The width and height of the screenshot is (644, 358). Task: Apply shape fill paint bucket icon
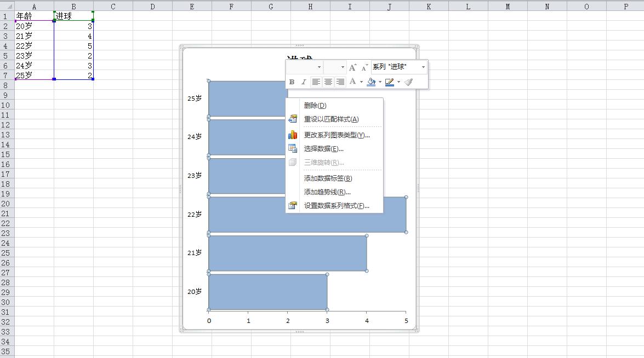tap(371, 82)
